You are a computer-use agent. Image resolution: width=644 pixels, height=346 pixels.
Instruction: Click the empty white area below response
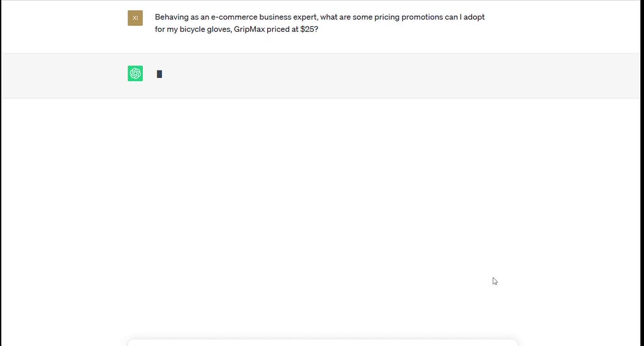323,215
